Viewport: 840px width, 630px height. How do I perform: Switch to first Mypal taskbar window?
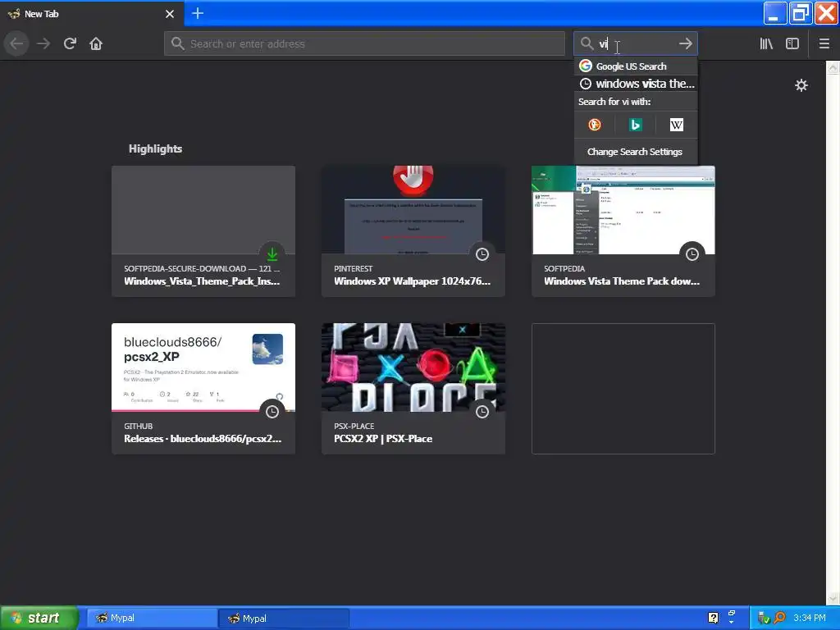click(x=150, y=618)
